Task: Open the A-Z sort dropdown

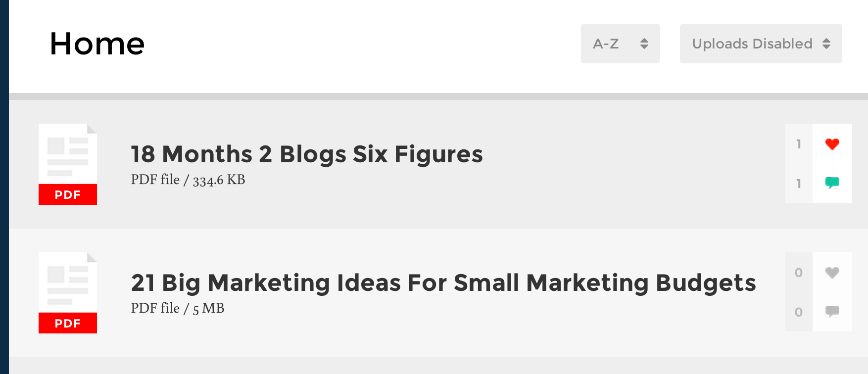Action: [x=620, y=44]
